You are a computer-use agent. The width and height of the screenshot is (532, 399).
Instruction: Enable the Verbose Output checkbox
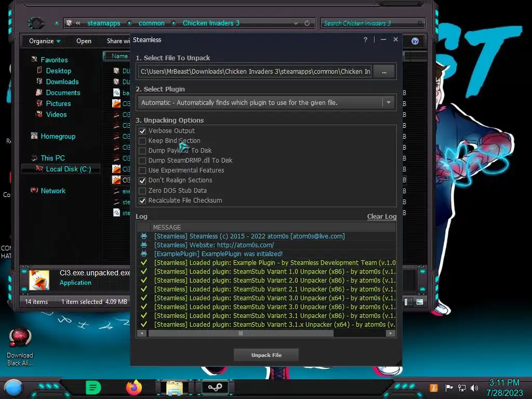(142, 131)
